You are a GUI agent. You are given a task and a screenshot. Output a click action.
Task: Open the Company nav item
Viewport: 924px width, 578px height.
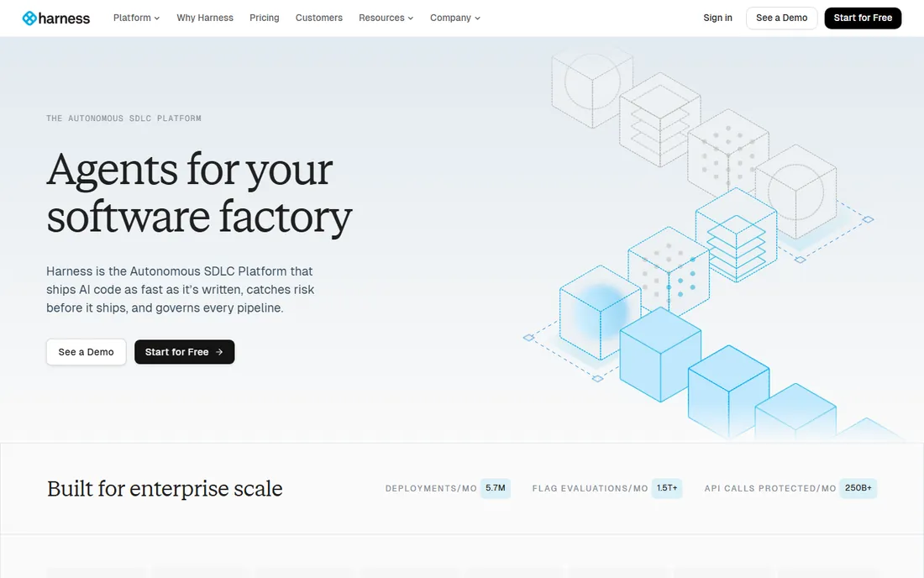pyautogui.click(x=455, y=18)
